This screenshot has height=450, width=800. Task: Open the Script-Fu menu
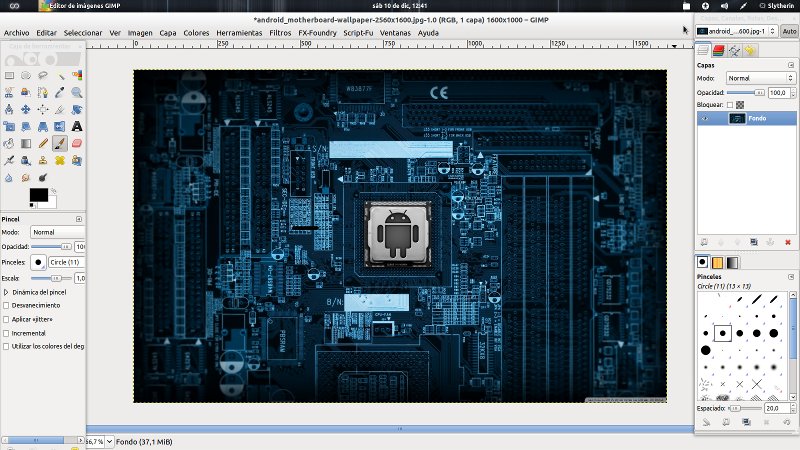358,33
